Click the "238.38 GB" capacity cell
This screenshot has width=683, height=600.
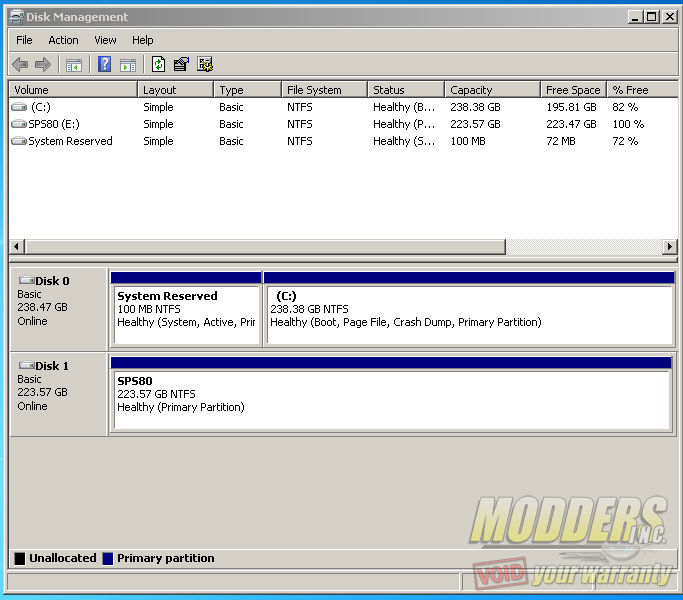[475, 107]
